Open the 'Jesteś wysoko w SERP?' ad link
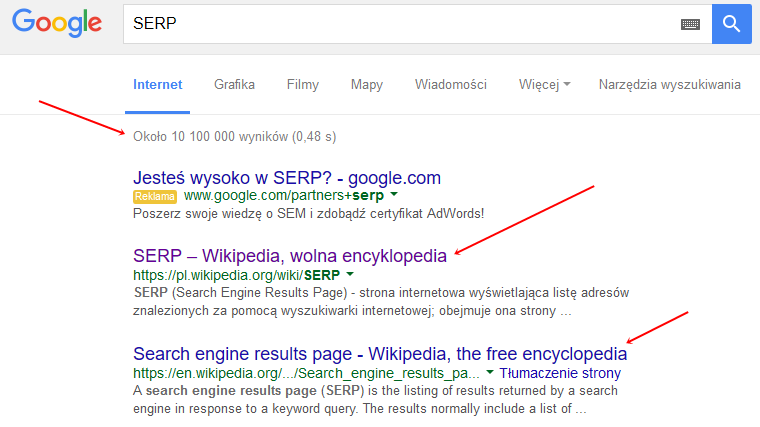The height and width of the screenshot is (427, 760). [287, 178]
